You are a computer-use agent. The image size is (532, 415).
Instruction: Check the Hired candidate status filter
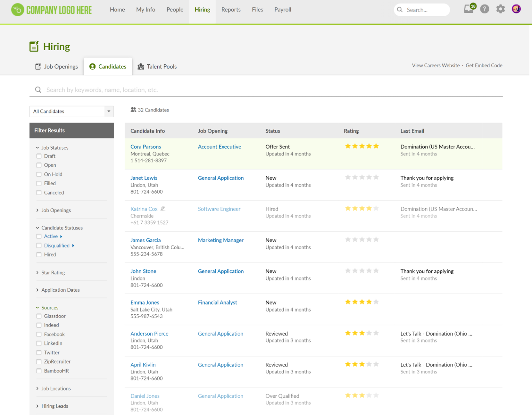pyautogui.click(x=39, y=254)
